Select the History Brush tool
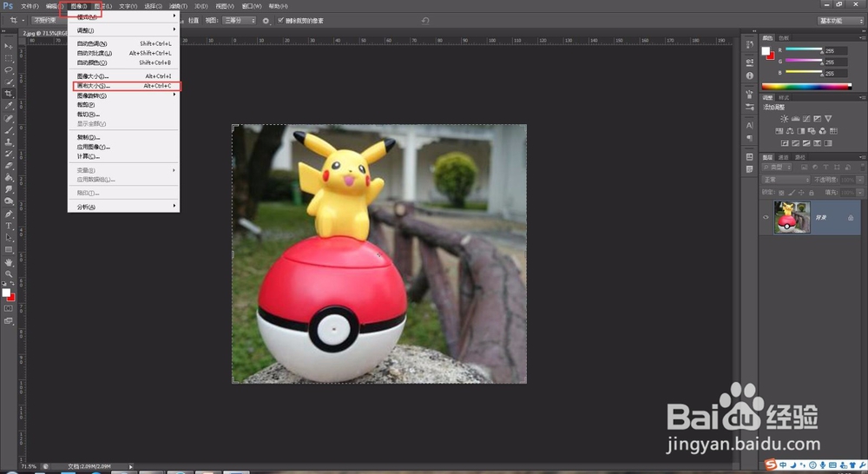 point(9,154)
